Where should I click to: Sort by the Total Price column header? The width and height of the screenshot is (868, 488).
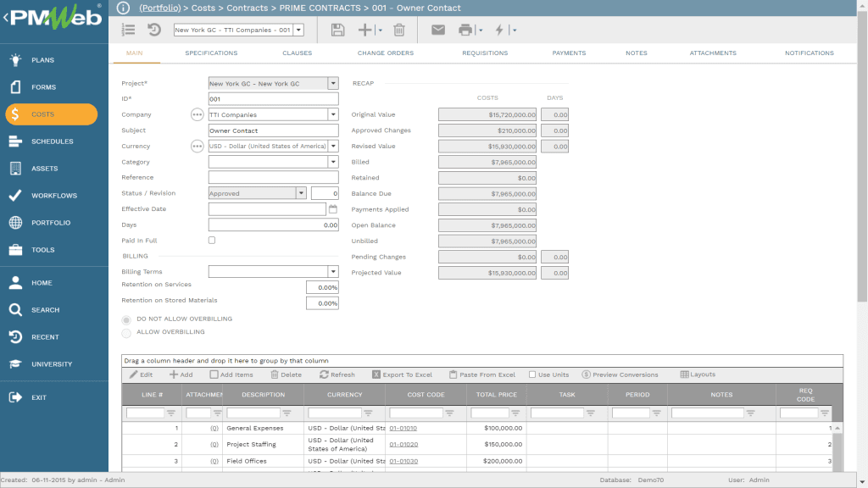point(497,395)
